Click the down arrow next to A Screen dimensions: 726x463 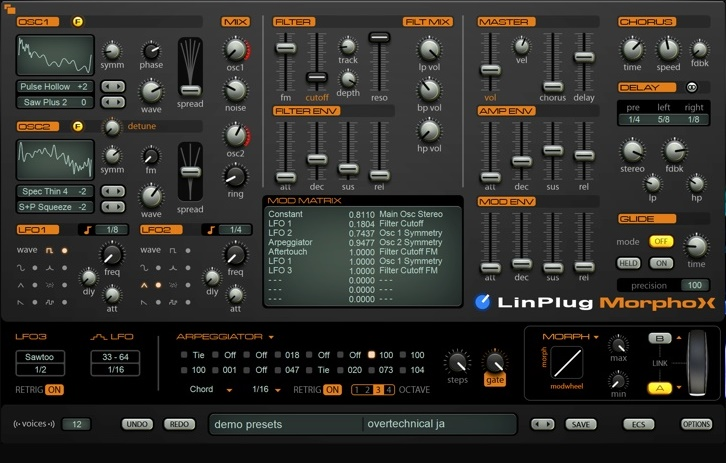679,388
